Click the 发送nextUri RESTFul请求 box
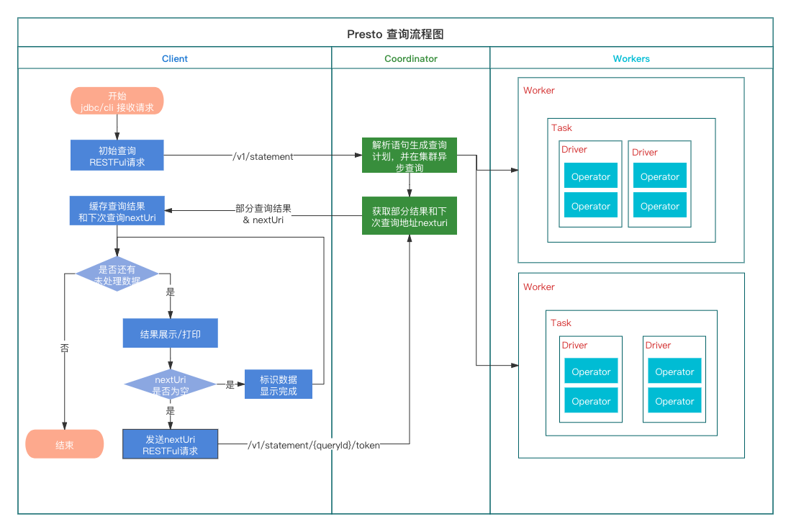 click(x=170, y=445)
